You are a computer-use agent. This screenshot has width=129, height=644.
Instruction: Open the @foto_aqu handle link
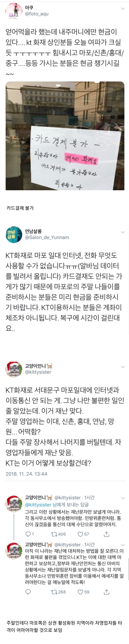(37, 14)
